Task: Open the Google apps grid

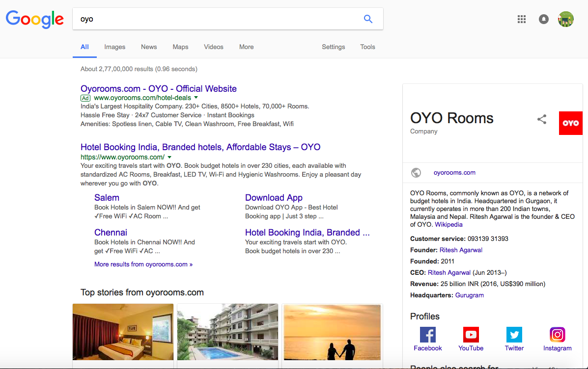Action: coord(521,19)
